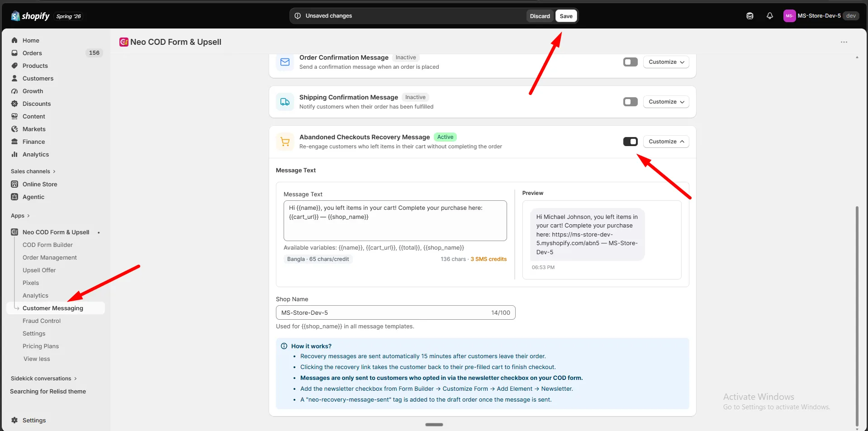Click the Customers person icon

14,78
